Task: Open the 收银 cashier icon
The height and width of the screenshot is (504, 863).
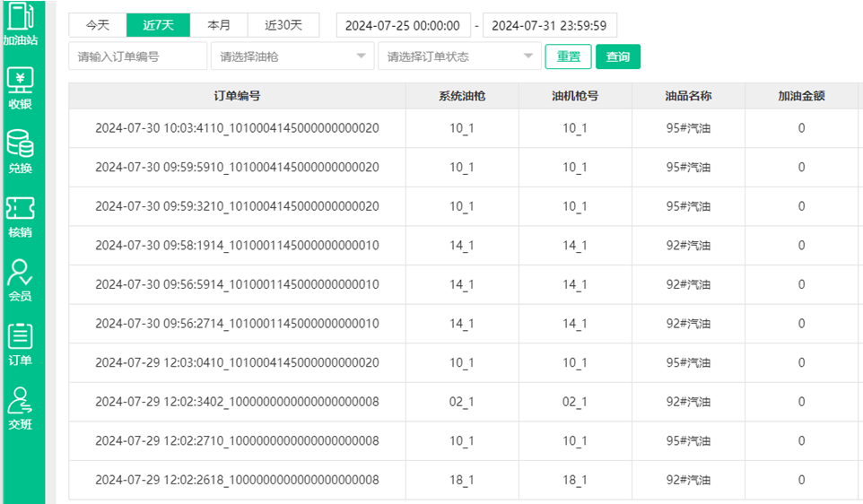Action: pos(20,88)
